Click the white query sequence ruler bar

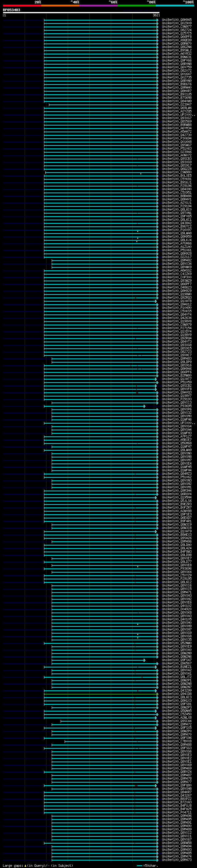[81, 12]
